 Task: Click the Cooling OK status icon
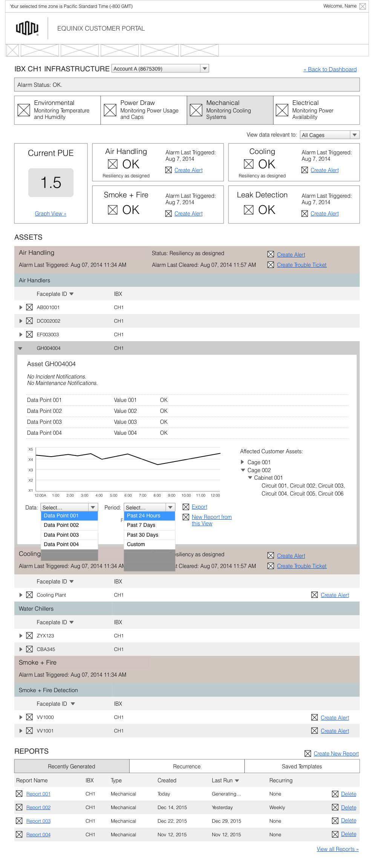(249, 164)
